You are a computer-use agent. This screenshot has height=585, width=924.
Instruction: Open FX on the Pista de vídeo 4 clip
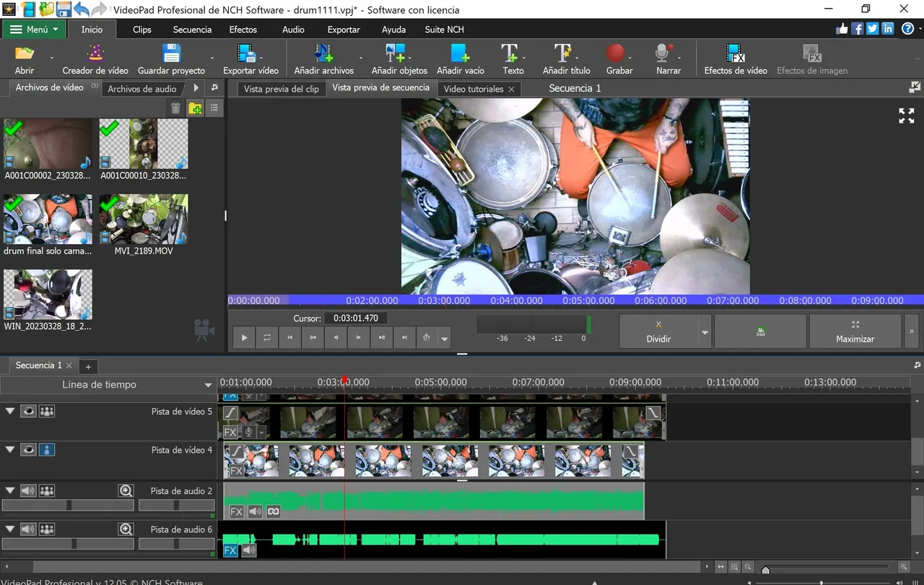[236, 471]
